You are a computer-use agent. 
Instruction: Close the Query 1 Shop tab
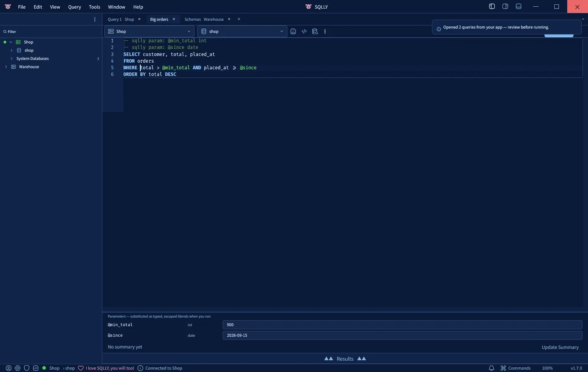139,19
